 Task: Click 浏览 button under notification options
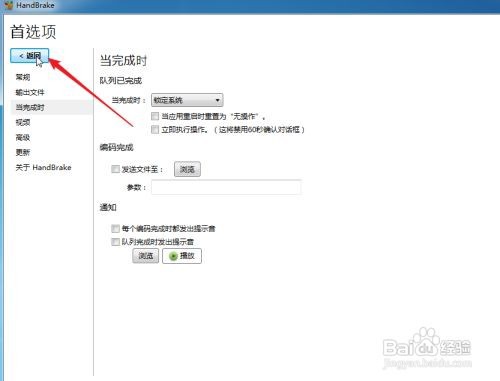click(x=146, y=256)
